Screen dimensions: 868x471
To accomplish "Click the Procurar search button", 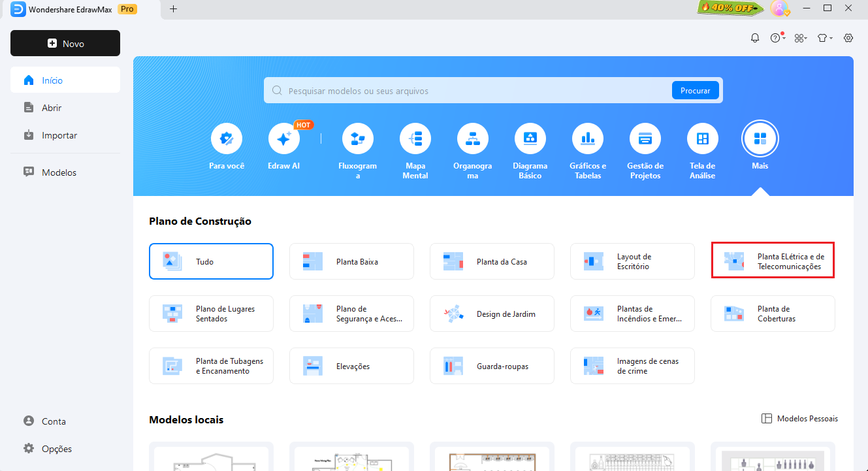I will point(695,91).
